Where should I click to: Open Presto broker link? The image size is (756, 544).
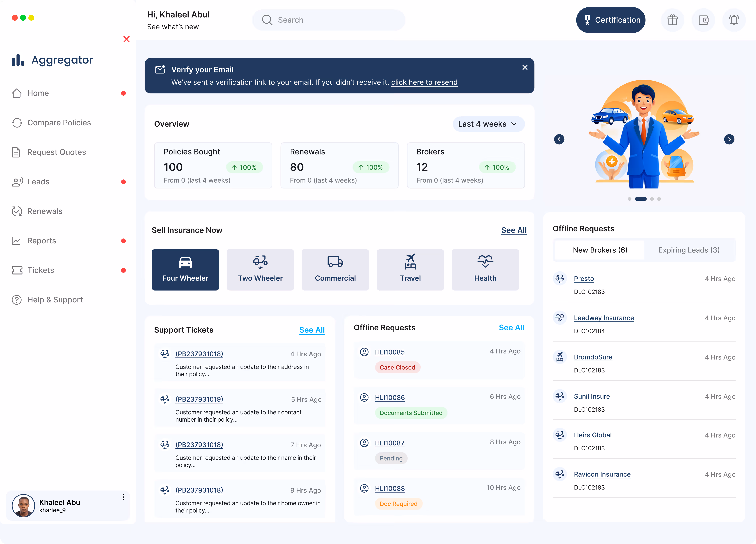pyautogui.click(x=584, y=279)
